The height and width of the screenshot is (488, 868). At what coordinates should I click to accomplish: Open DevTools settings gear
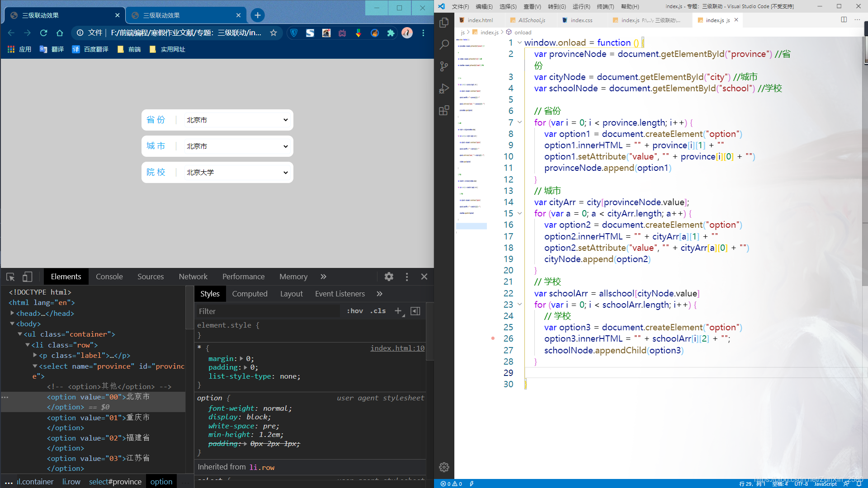[389, 277]
